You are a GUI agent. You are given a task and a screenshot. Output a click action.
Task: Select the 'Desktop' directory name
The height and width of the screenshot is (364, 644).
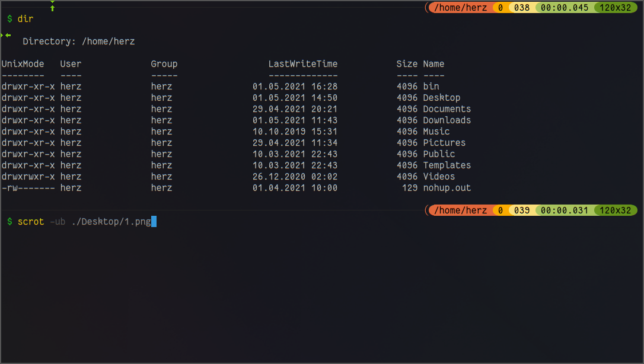pos(442,98)
